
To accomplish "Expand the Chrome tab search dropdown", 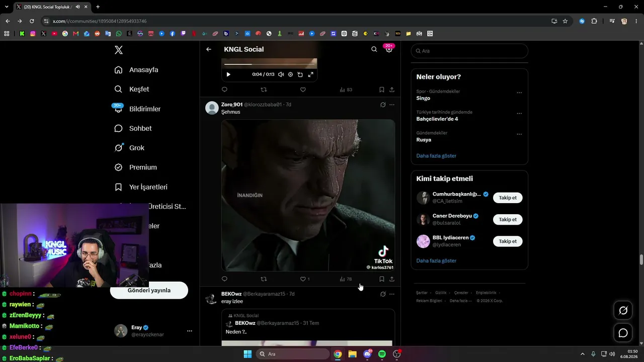I will (7, 7).
